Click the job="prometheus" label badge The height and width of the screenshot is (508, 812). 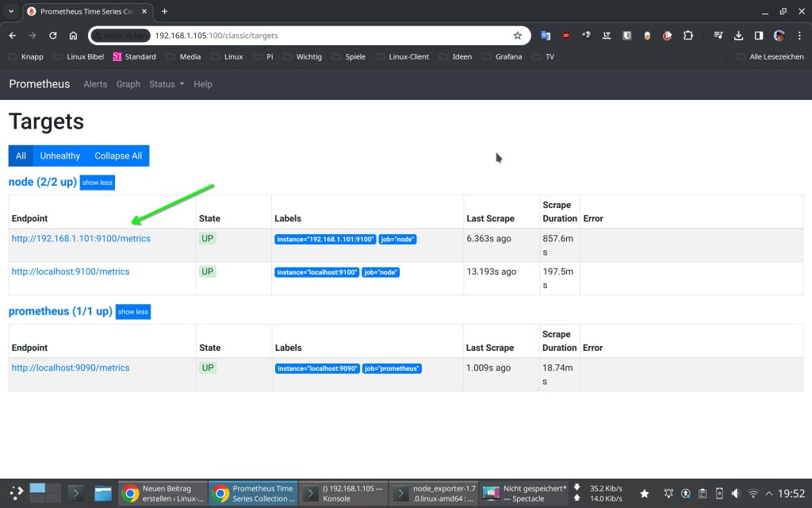pyautogui.click(x=392, y=368)
